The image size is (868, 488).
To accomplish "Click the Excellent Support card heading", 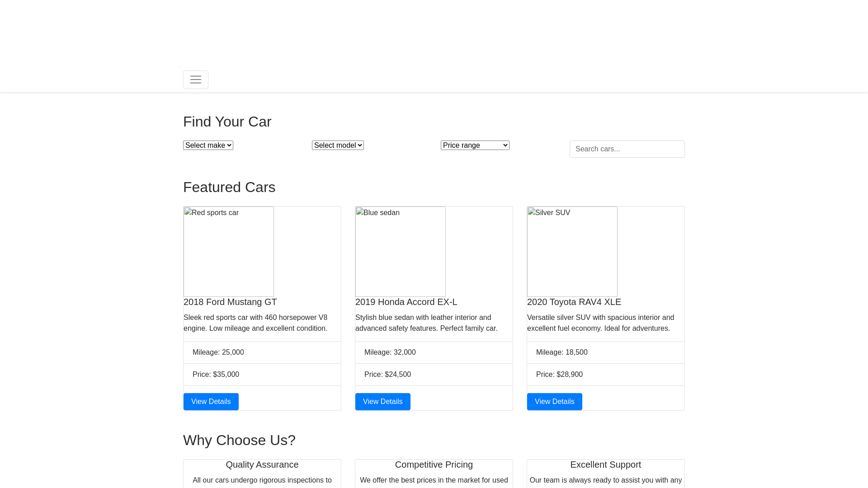I will pos(606,465).
